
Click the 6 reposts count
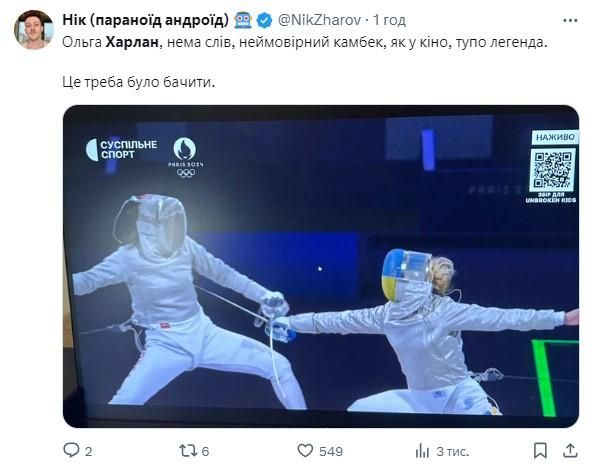click(205, 451)
